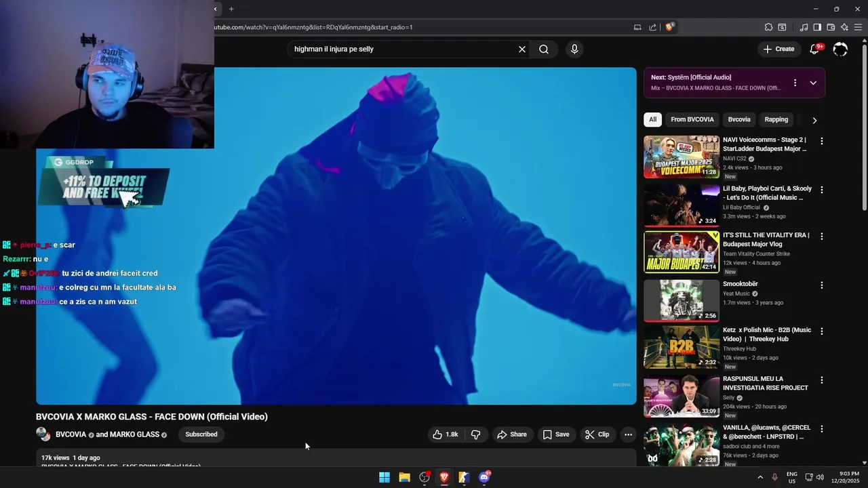The height and width of the screenshot is (488, 868).
Task: Select the Rapping filter chip
Action: pos(776,119)
